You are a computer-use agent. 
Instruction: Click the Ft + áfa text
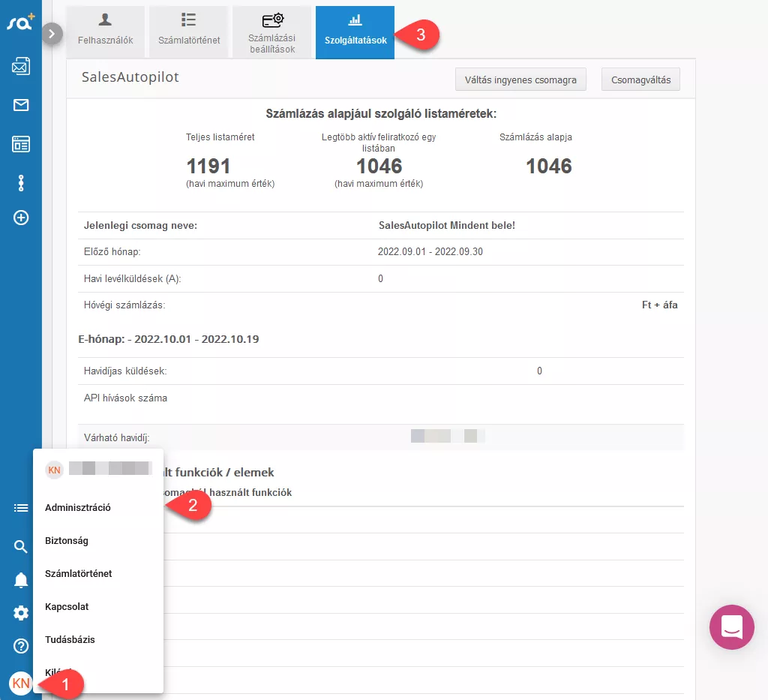(660, 305)
